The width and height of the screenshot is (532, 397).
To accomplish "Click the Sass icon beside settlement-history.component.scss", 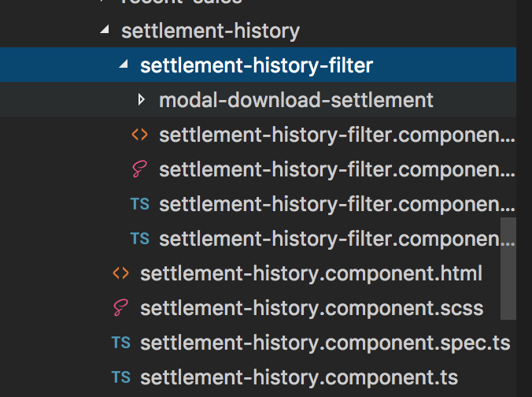I will coord(120,308).
